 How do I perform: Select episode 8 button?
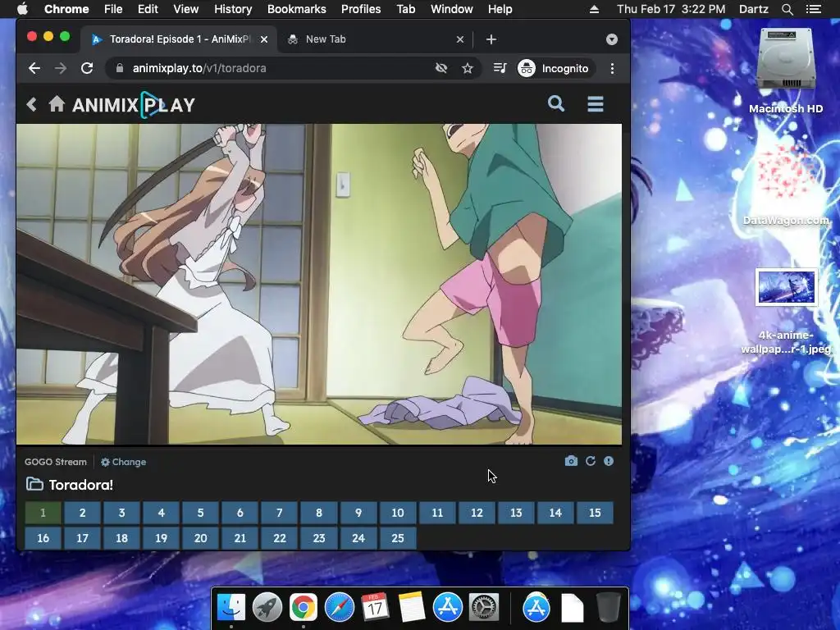coord(319,513)
